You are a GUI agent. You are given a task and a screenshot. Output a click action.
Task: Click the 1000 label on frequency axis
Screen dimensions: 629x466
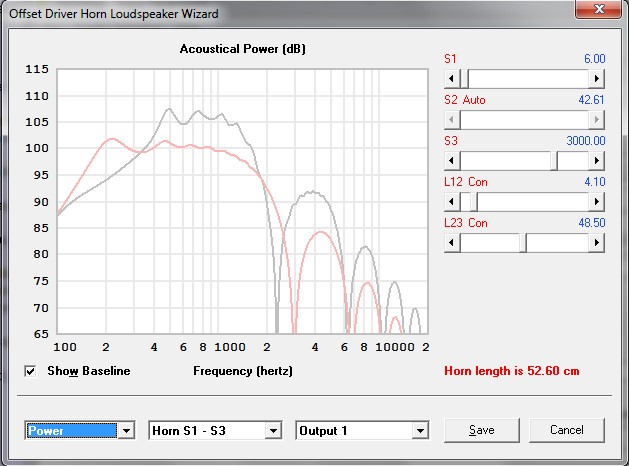pyautogui.click(x=230, y=347)
